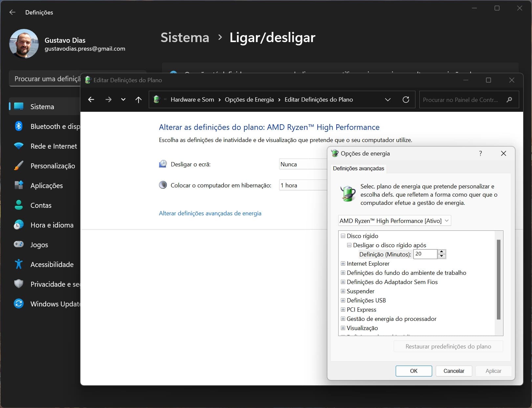Screen dimensions: 532x408
Task: Expand Internet Explorer tree node
Action: (x=343, y=263)
